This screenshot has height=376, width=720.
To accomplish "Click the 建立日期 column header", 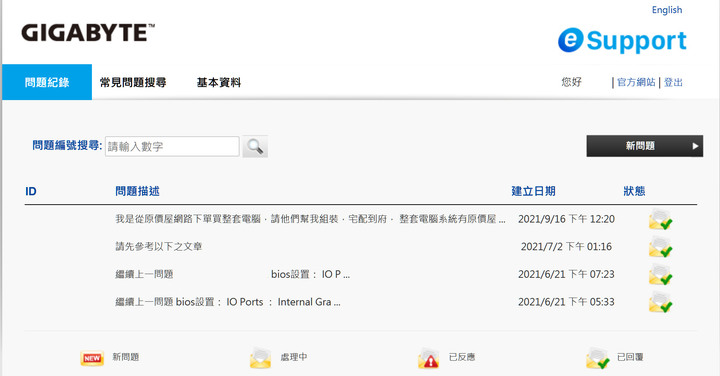I will tap(534, 191).
